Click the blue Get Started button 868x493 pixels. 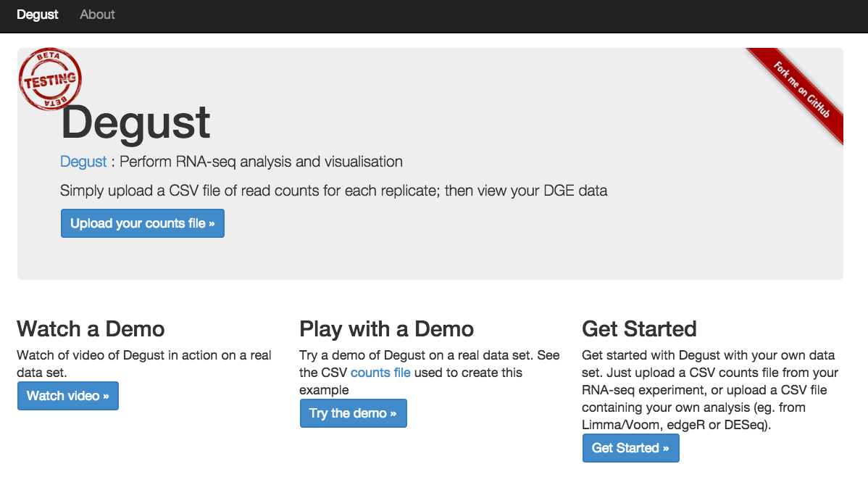tap(630, 448)
